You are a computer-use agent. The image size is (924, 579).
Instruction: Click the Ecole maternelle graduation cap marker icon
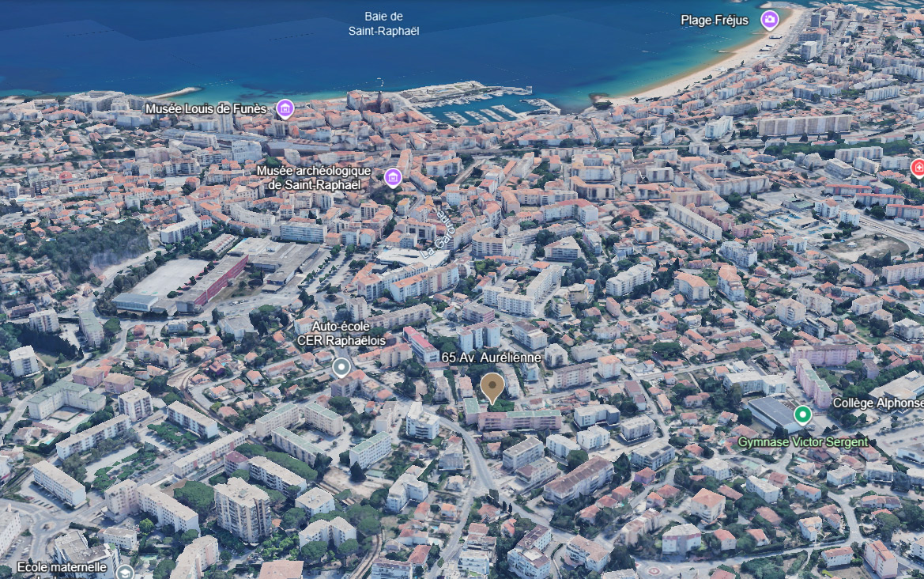[126, 570]
